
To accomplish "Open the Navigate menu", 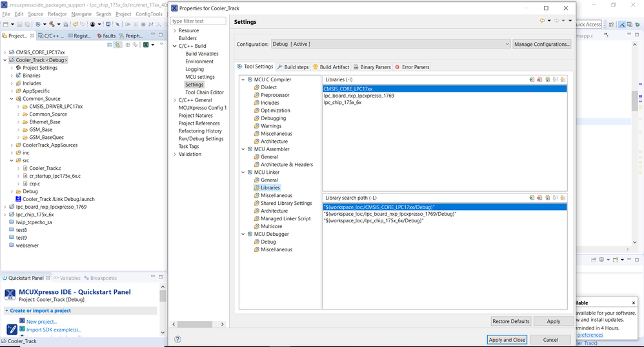I will tap(81, 14).
